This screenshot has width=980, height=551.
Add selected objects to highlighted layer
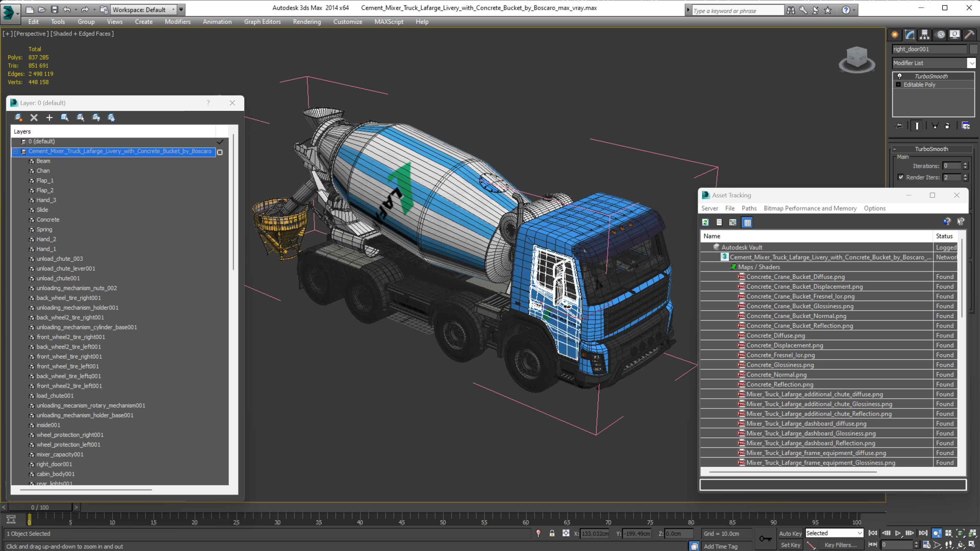(49, 117)
